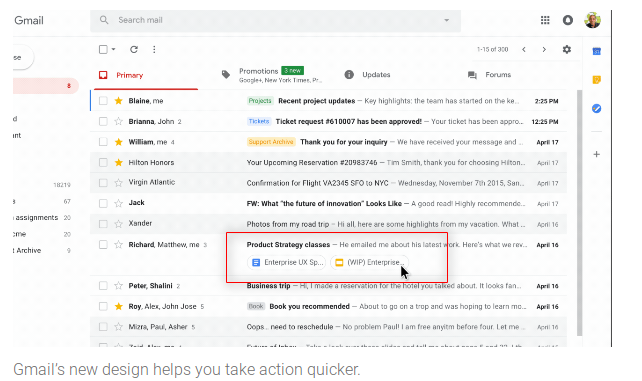Open the Google apps grid icon
The width and height of the screenshot is (642, 381).
(545, 20)
